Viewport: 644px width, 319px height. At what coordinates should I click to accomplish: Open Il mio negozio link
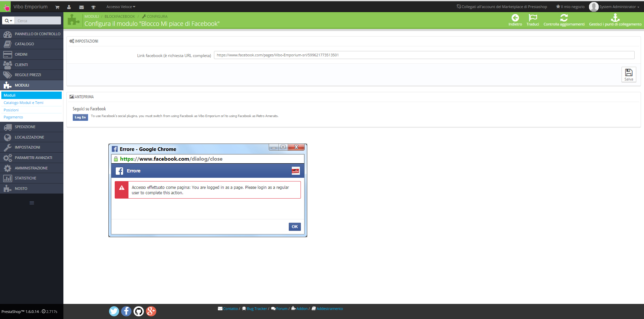(x=570, y=7)
